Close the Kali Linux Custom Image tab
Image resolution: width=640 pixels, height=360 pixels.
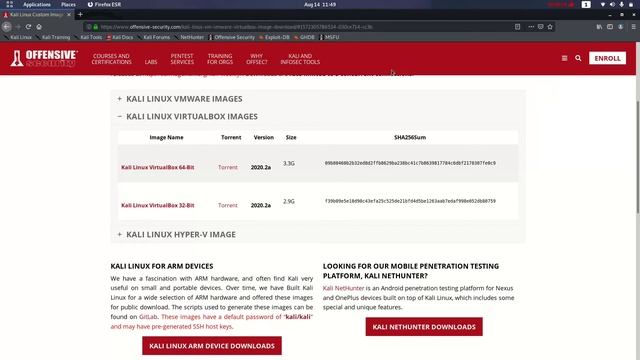click(69, 15)
